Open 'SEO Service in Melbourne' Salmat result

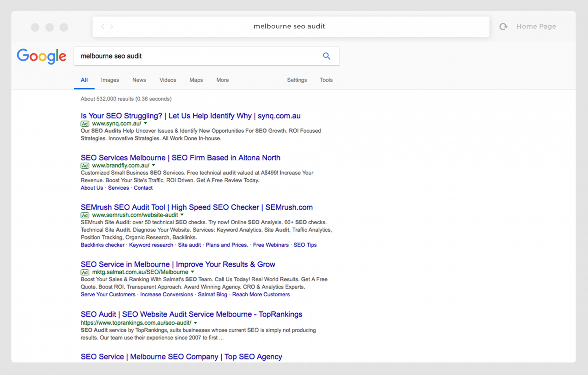(x=178, y=264)
